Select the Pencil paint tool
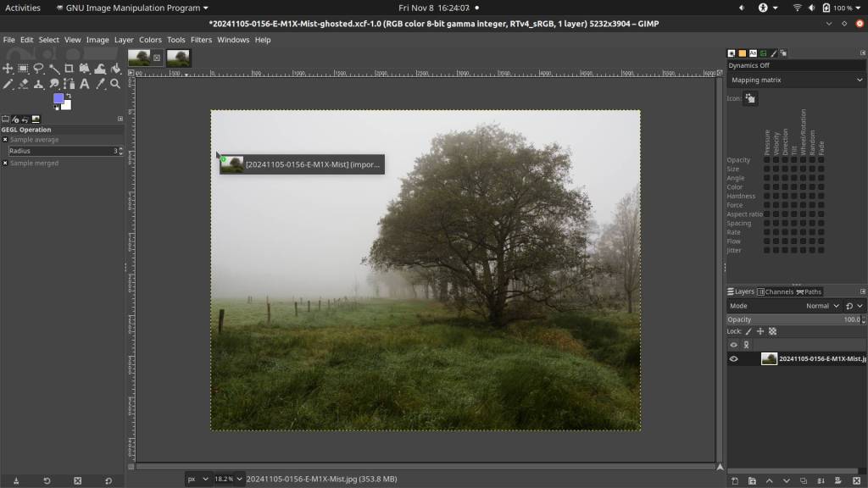 click(8, 84)
